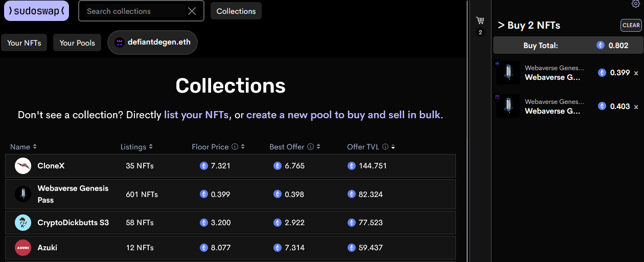The width and height of the screenshot is (644, 262).
Task: Go to Your NFTs
Action: [x=25, y=42]
